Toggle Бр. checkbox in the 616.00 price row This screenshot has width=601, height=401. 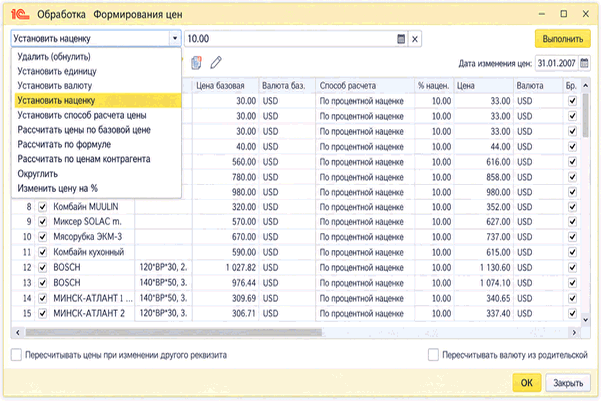click(572, 162)
